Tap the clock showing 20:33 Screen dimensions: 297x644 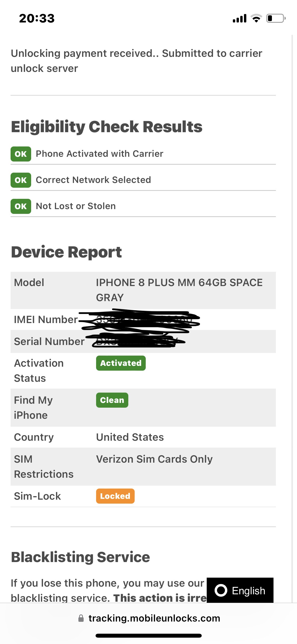(x=36, y=18)
